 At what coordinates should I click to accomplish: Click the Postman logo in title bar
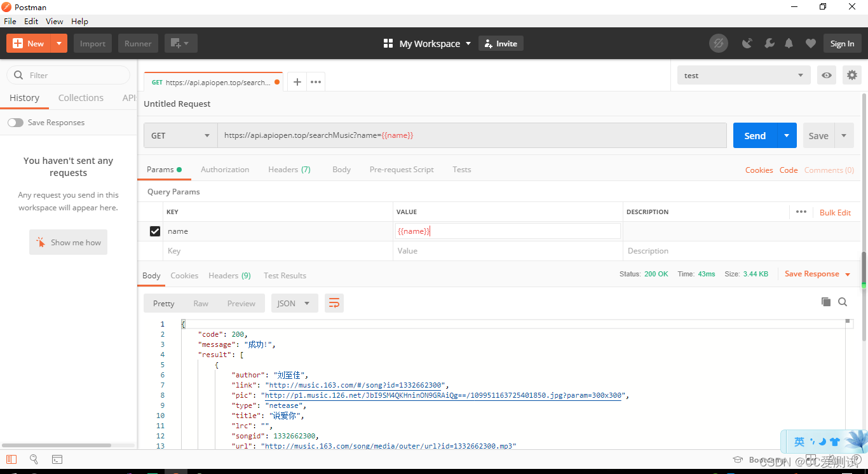6,7
